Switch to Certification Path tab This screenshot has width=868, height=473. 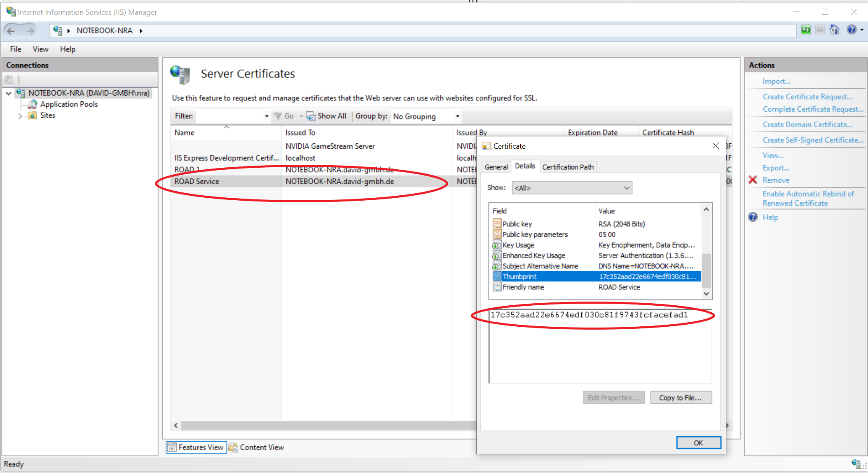pos(568,167)
